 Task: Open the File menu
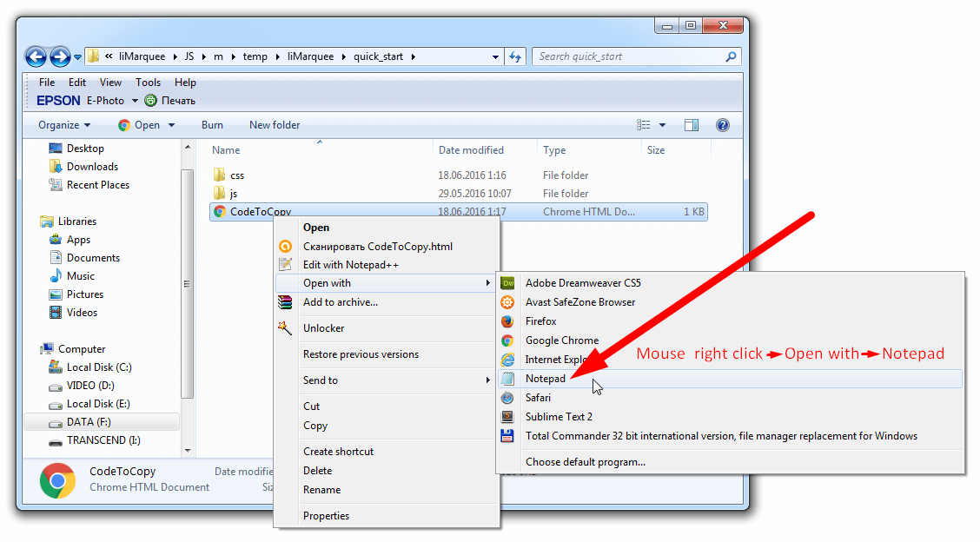(x=47, y=83)
